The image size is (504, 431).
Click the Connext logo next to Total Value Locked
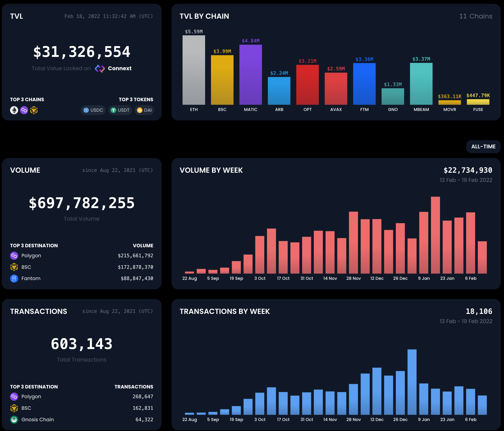100,68
